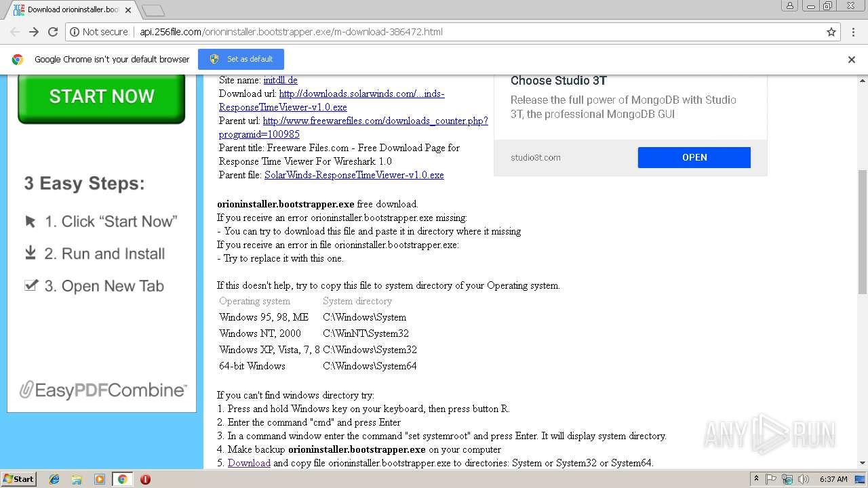Click the Chrome user profile icon
Viewport: 868px width, 488px height.
[x=789, y=5]
